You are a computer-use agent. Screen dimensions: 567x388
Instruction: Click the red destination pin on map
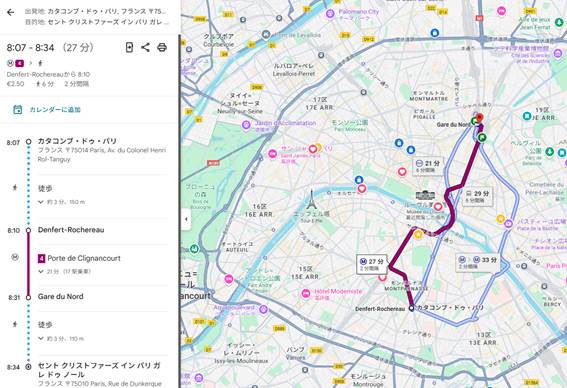click(x=479, y=118)
